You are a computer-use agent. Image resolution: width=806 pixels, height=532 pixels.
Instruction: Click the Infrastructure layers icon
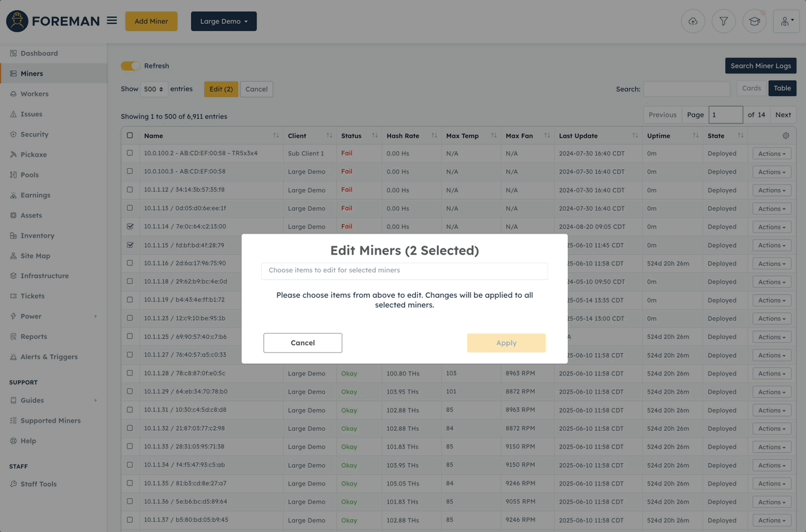tap(14, 276)
